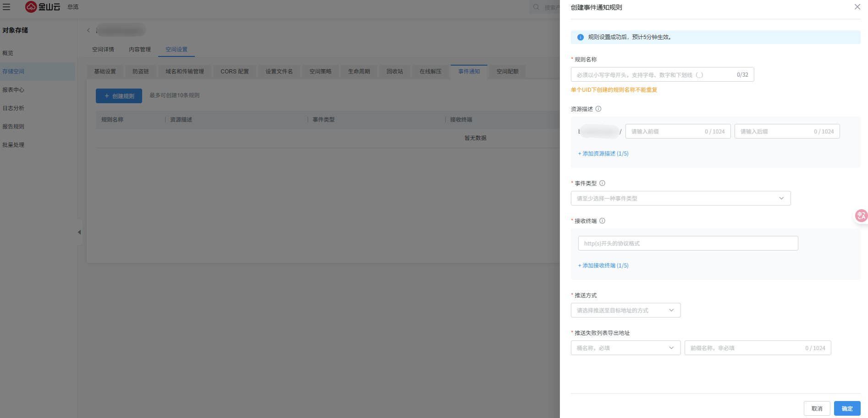
Task: Click 取消 to cancel the rule
Action: click(x=817, y=408)
